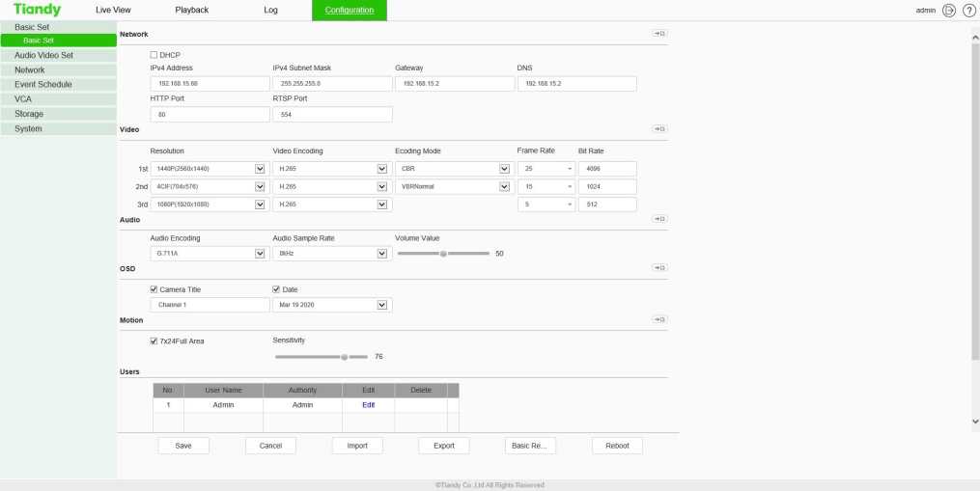
Task: Click the jump icon in OSD section header
Action: (x=660, y=268)
